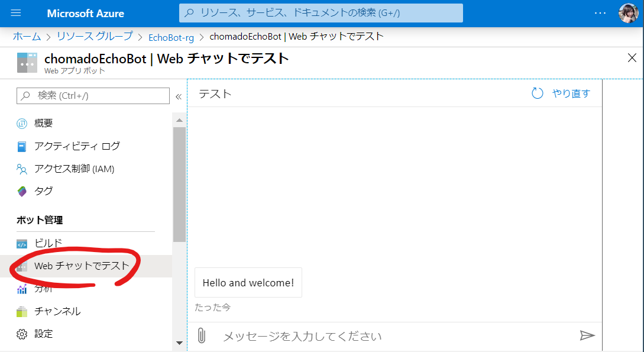Viewport: 644px width, 352px height.
Task: Select アクセス制御 (IAM) menu item
Action: click(74, 169)
